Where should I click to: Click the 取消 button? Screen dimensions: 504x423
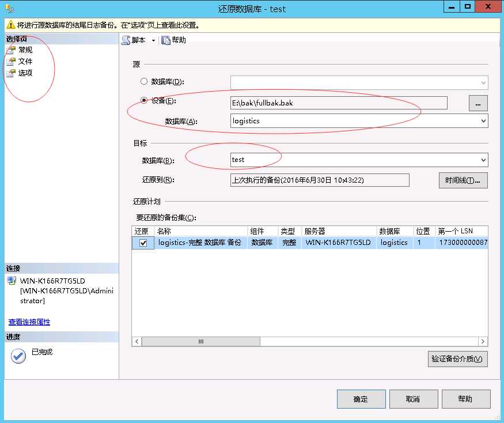tap(414, 399)
